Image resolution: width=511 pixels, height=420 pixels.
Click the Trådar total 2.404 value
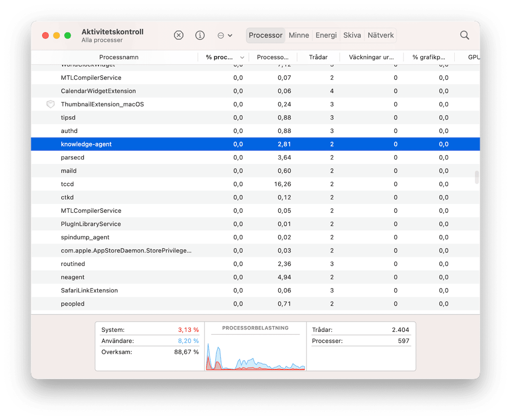[x=400, y=330]
